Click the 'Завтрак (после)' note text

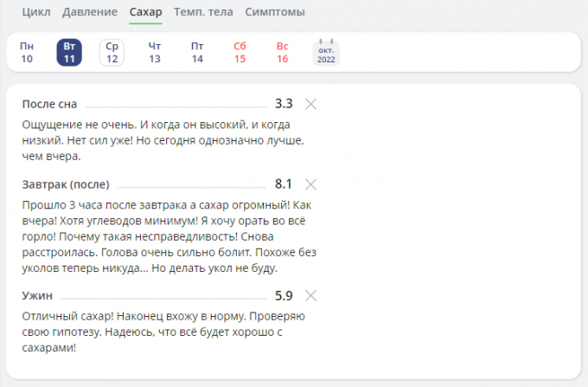click(161, 238)
